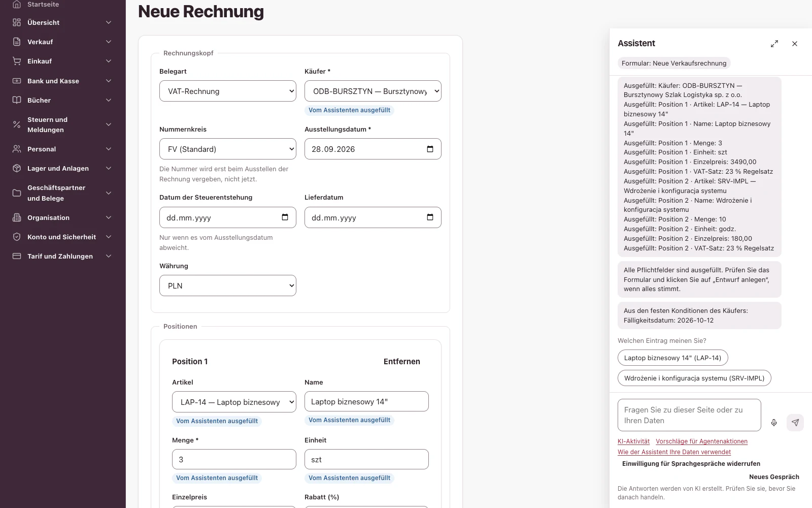Focus the assistant question text field
The width and height of the screenshot is (812, 508).
click(x=689, y=415)
